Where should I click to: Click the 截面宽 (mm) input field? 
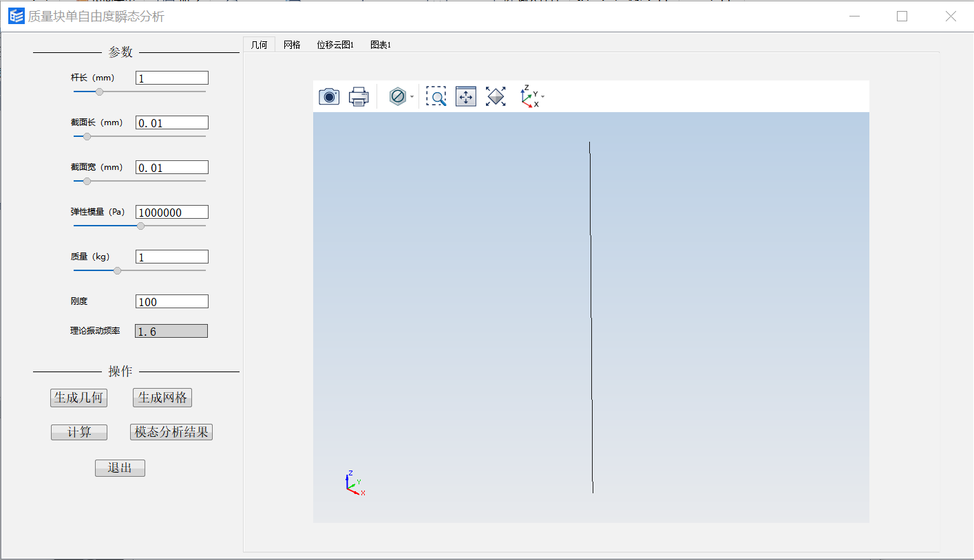point(172,167)
